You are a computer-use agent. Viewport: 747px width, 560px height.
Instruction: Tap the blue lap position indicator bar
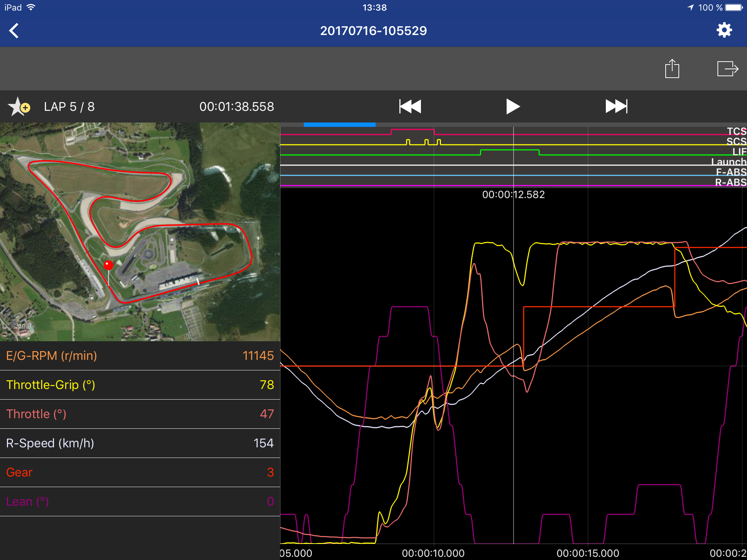(x=339, y=125)
